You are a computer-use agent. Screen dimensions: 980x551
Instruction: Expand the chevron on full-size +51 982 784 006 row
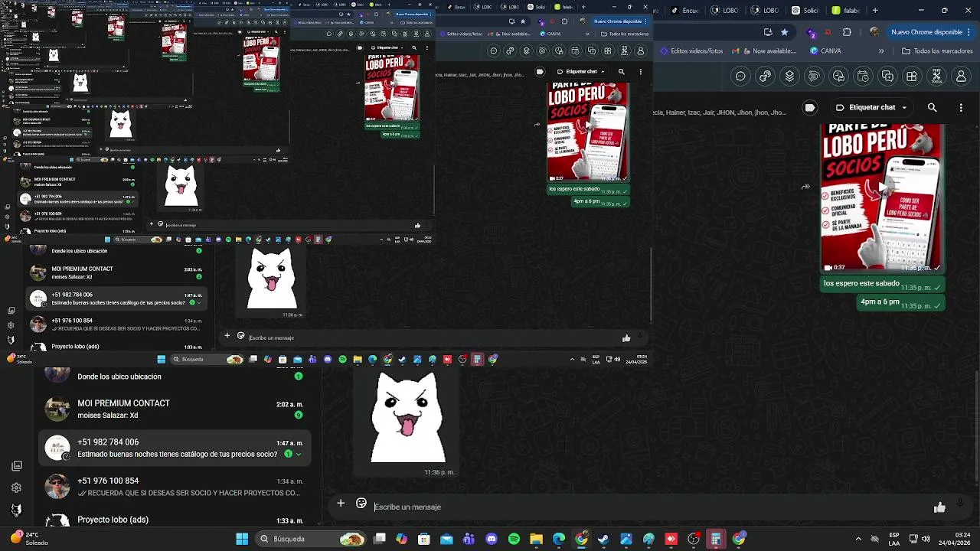click(x=298, y=454)
